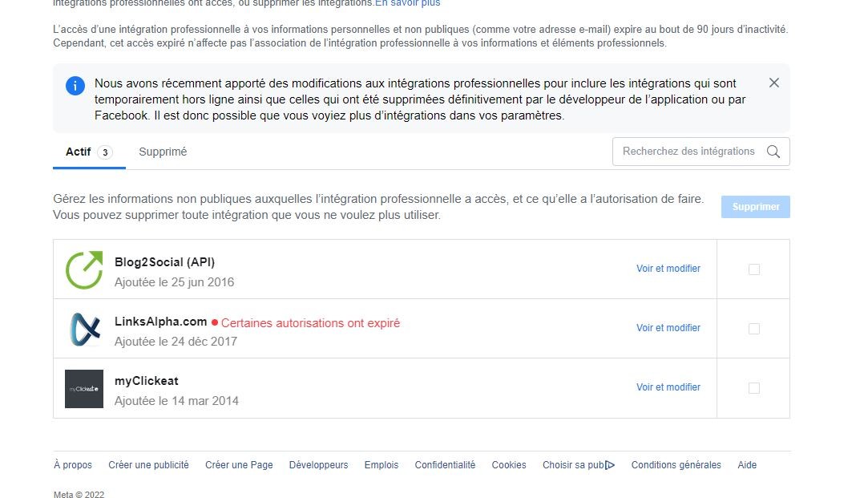
Task: Follow the En savoir plus link
Action: coord(407,3)
